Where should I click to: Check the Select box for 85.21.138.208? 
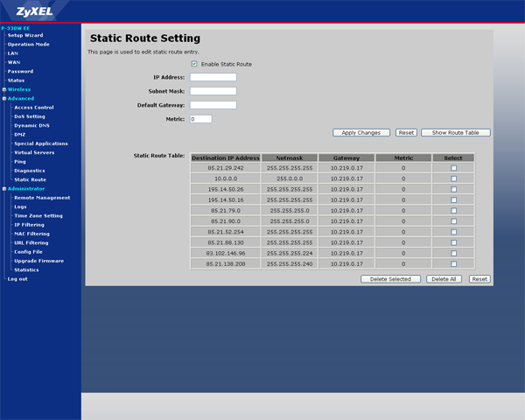point(453,264)
